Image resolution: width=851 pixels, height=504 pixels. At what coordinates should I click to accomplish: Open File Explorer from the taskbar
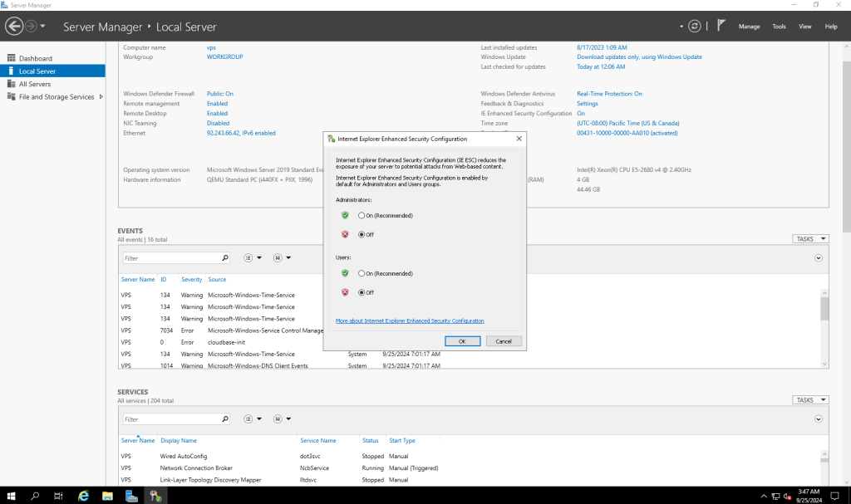click(x=107, y=496)
